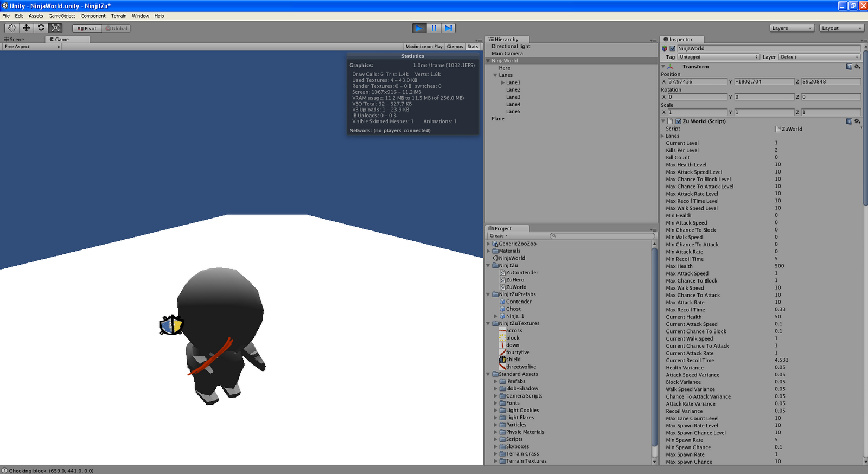Select the Scale tool in toolbar
868x474 pixels.
click(x=55, y=28)
